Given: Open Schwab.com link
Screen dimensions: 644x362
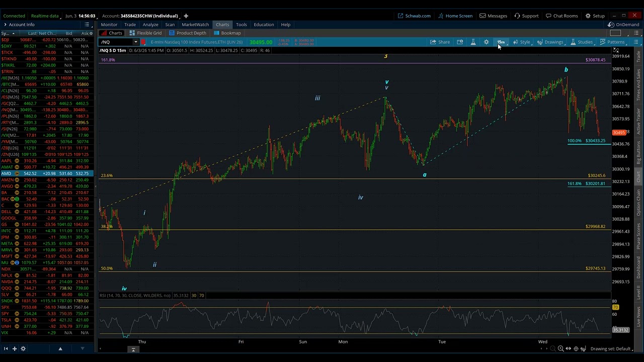Looking at the screenshot, I should (x=414, y=16).
